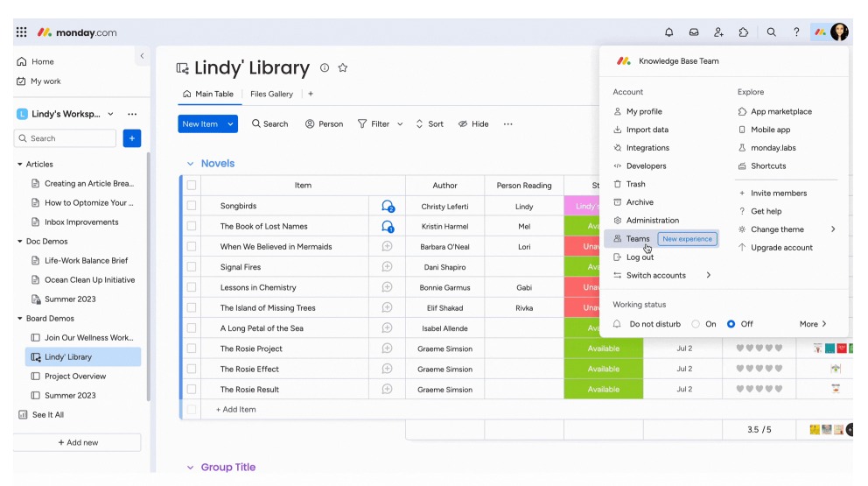
Task: Open the apps puzzle piece icon
Action: 744,32
